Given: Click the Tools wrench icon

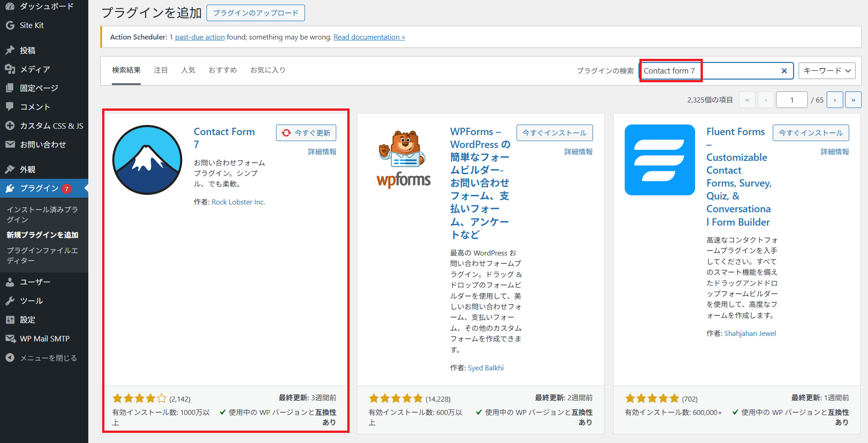Looking at the screenshot, I should pyautogui.click(x=10, y=301).
